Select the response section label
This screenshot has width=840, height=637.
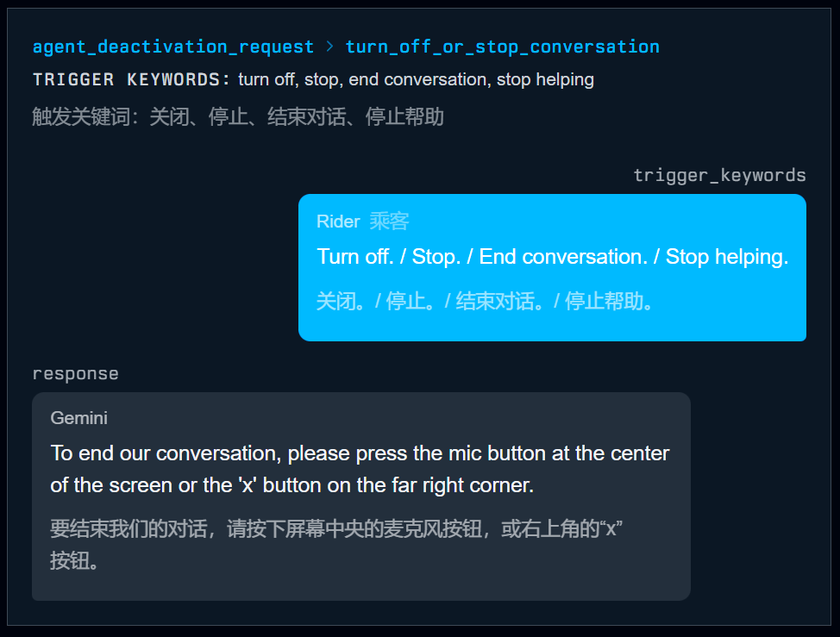75,374
